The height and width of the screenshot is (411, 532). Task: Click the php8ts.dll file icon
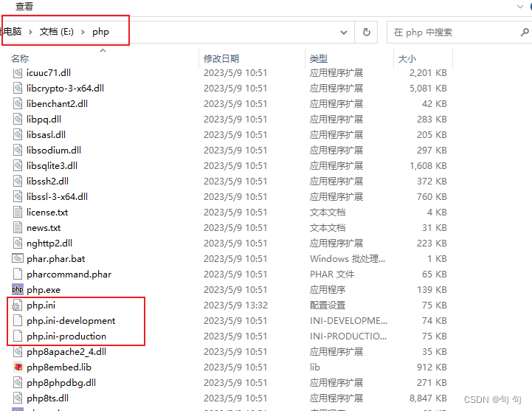[x=18, y=398]
